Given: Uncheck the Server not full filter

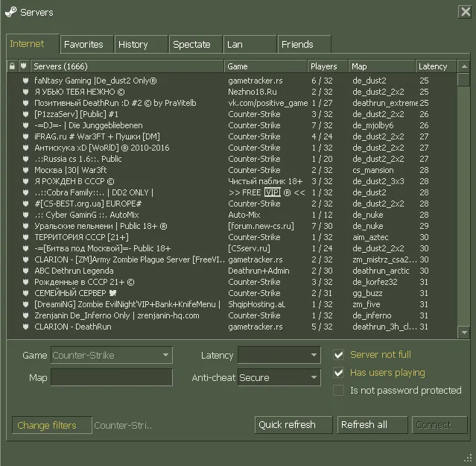Looking at the screenshot, I should tap(338, 354).
